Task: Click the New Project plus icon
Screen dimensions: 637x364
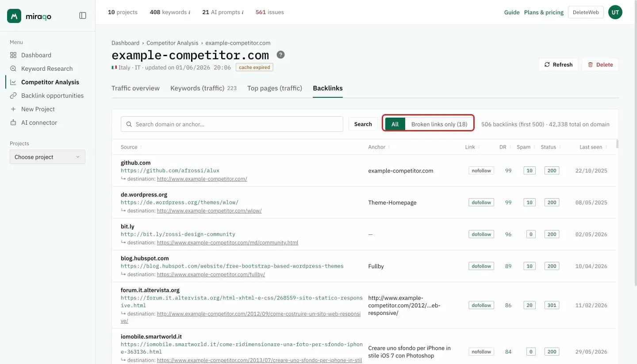Action: (x=13, y=109)
